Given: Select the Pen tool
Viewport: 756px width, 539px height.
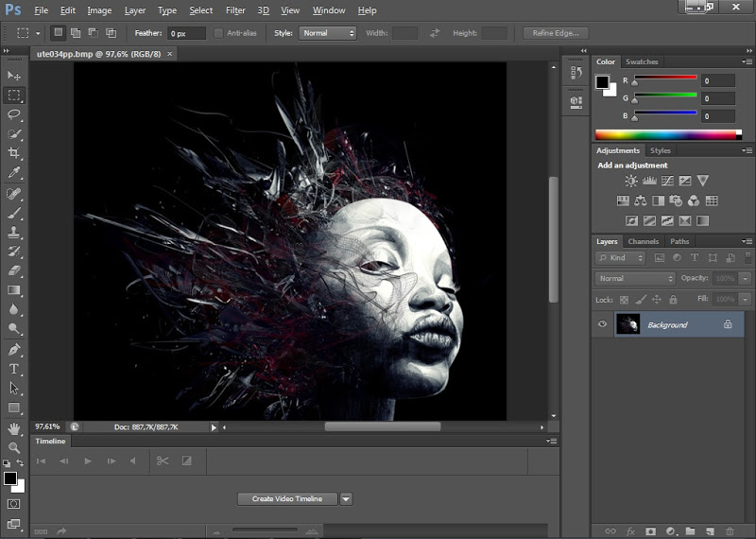Looking at the screenshot, I should tap(14, 349).
